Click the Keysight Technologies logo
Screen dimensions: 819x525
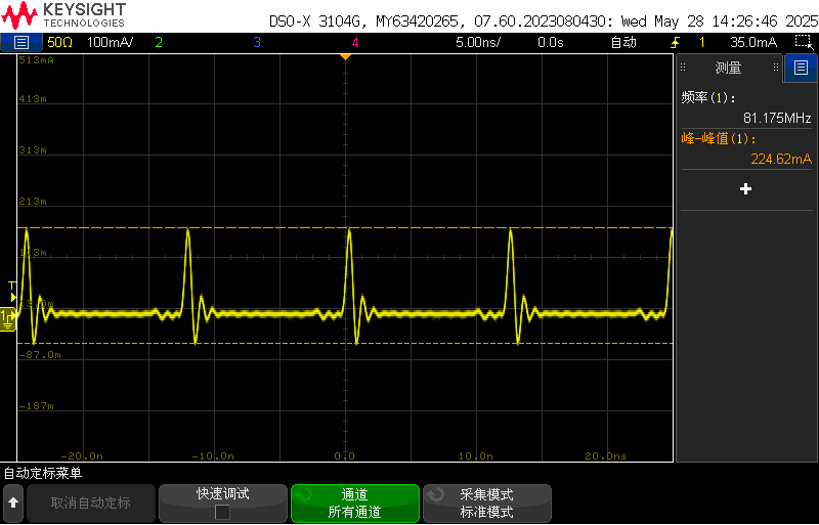[x=64, y=15]
